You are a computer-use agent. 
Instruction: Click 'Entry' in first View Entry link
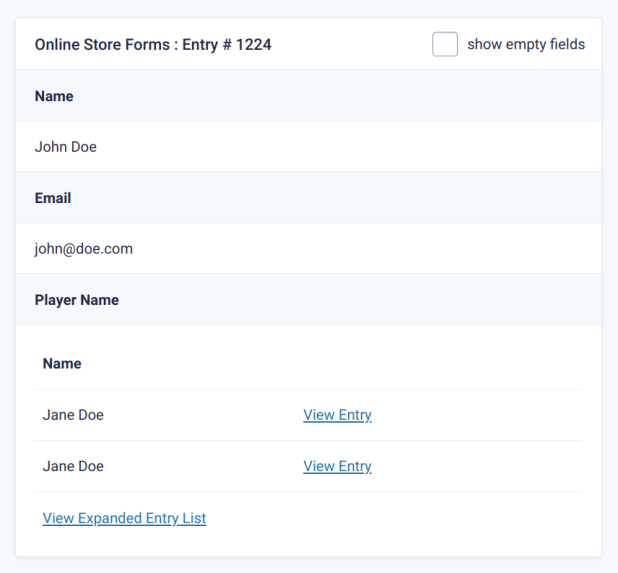[x=355, y=415]
